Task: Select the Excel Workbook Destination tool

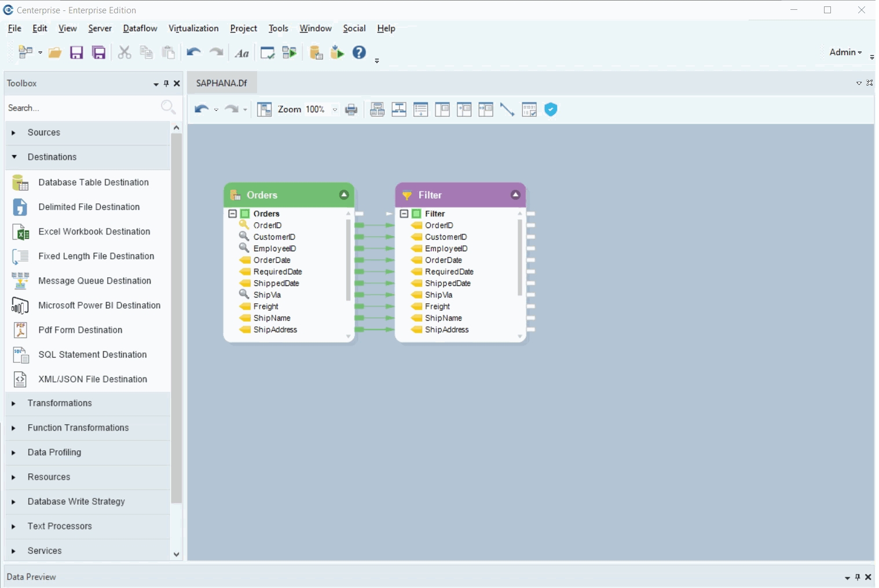Action: 94,231
